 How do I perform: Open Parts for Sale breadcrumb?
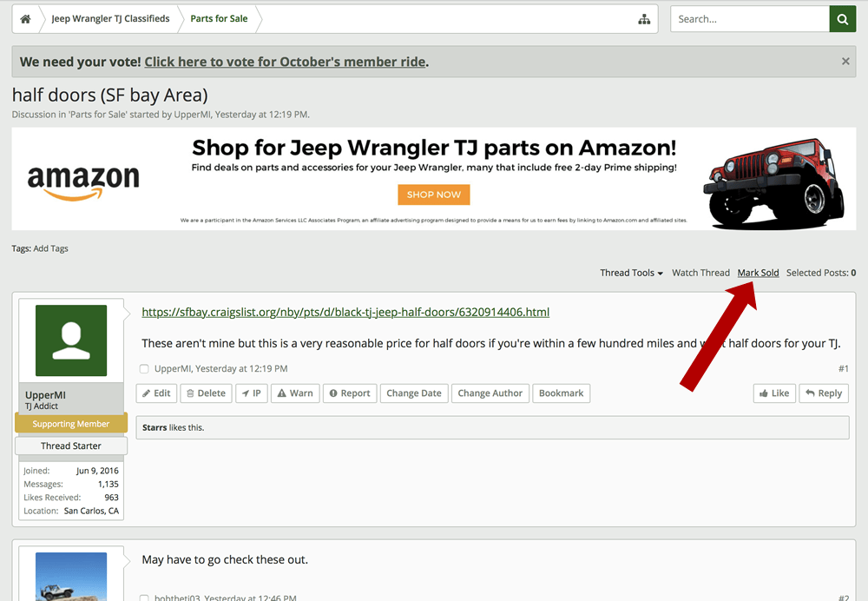pyautogui.click(x=219, y=19)
